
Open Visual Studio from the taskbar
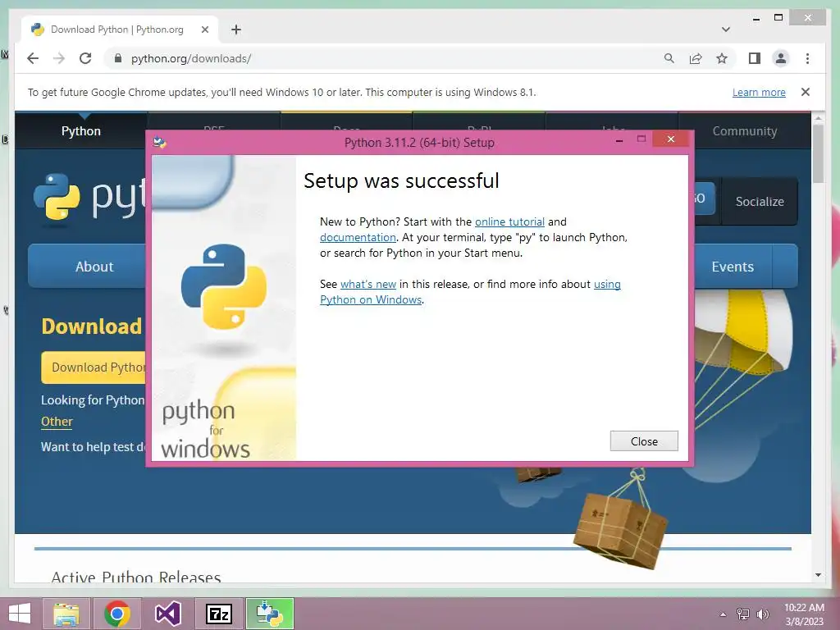pyautogui.click(x=167, y=614)
